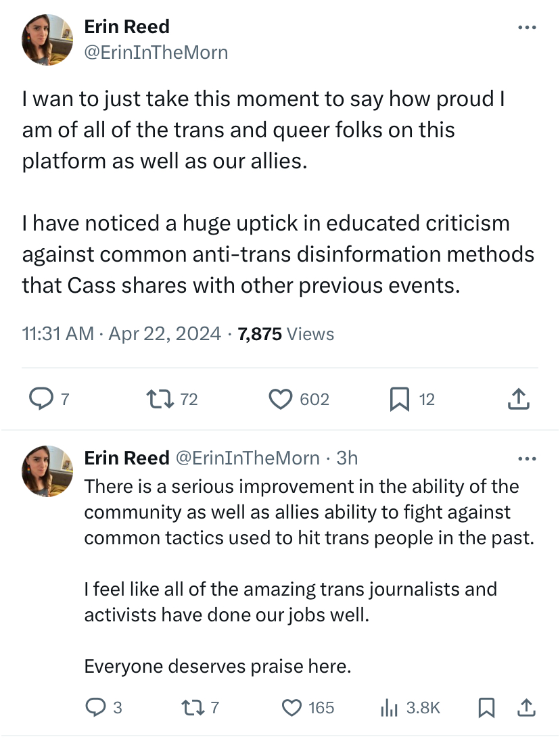
Task: Bookmark the reply tweet
Action: (485, 707)
